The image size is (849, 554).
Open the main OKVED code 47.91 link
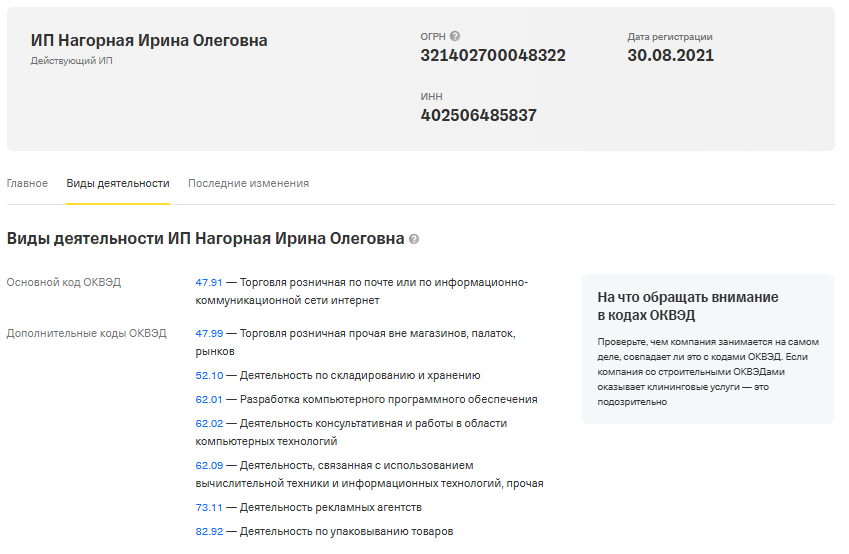point(209,283)
